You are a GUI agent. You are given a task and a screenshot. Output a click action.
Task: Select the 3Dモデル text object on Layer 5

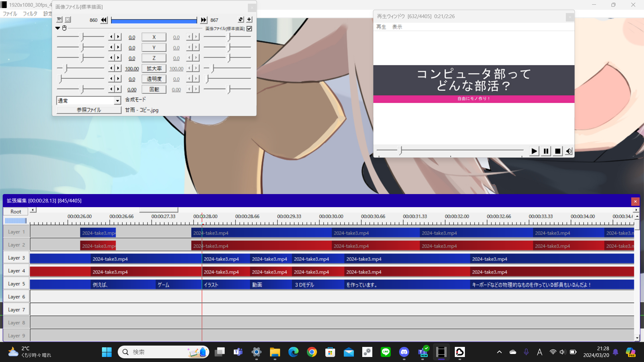pyautogui.click(x=318, y=285)
